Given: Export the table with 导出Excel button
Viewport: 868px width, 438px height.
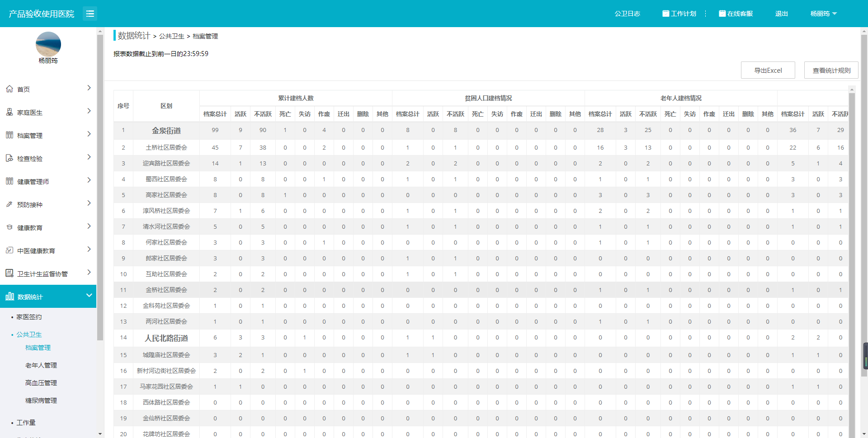Looking at the screenshot, I should click(x=768, y=70).
